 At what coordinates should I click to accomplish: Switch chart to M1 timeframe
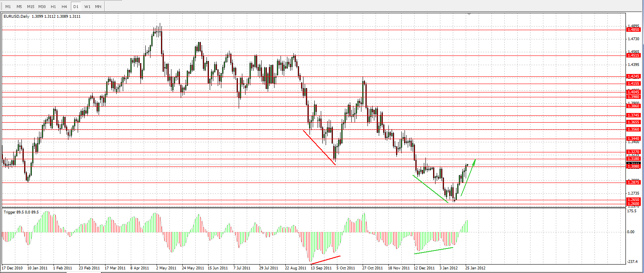(x=8, y=6)
